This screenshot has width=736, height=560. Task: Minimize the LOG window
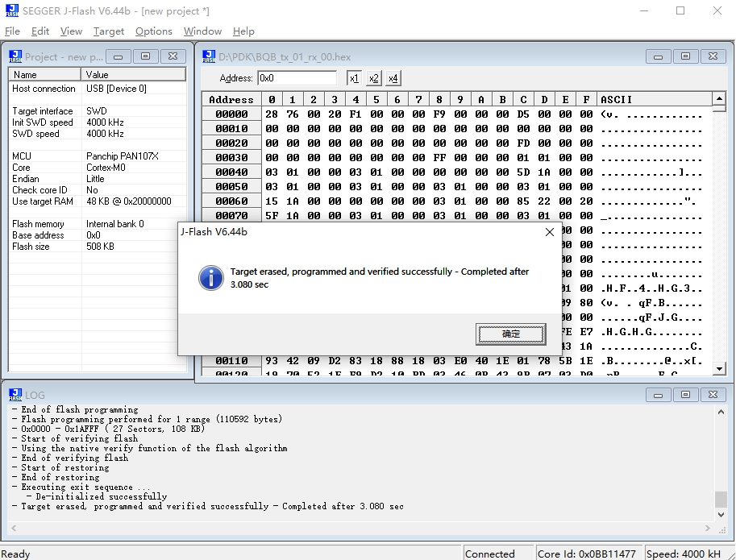point(658,395)
